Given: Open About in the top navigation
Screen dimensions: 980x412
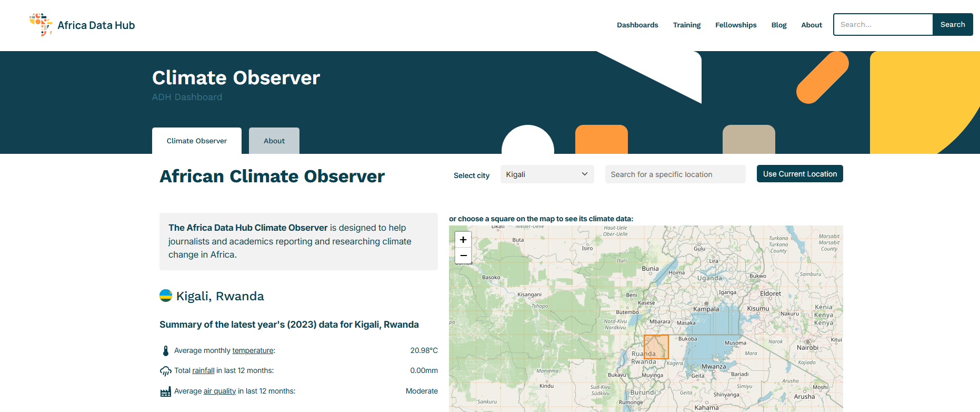Looking at the screenshot, I should click(812, 25).
